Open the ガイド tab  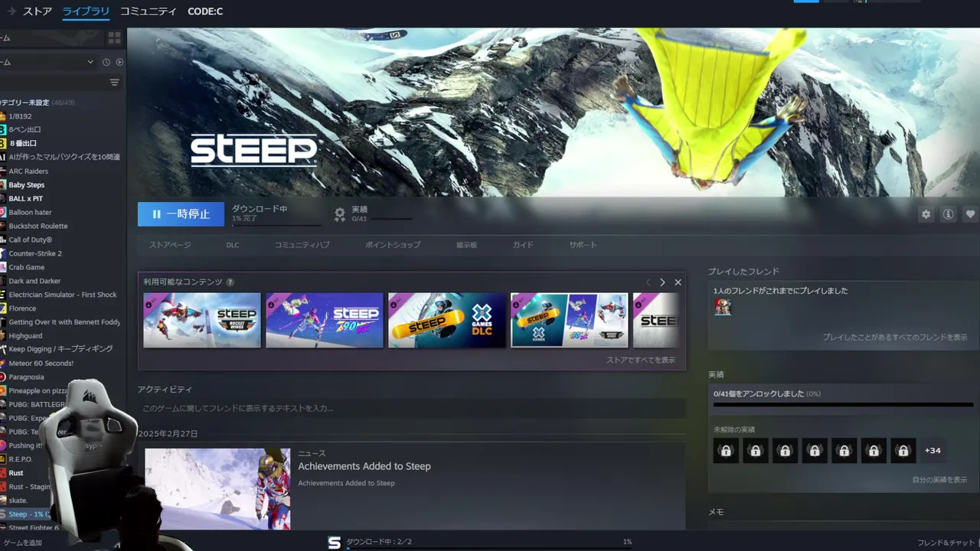point(523,245)
